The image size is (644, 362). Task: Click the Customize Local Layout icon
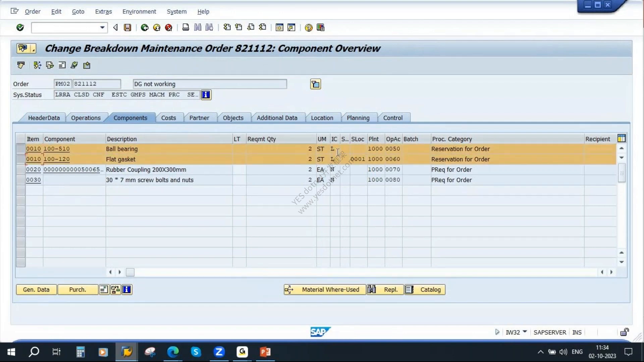[x=321, y=27]
